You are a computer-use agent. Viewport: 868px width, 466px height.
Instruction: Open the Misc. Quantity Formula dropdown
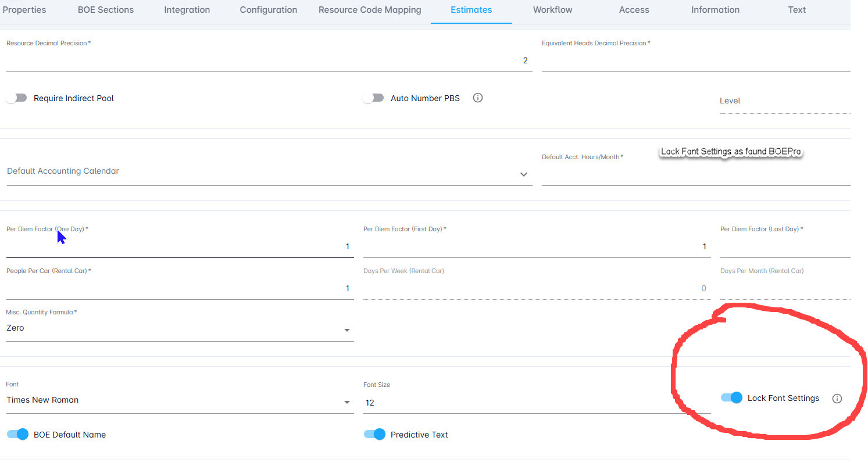(180, 328)
